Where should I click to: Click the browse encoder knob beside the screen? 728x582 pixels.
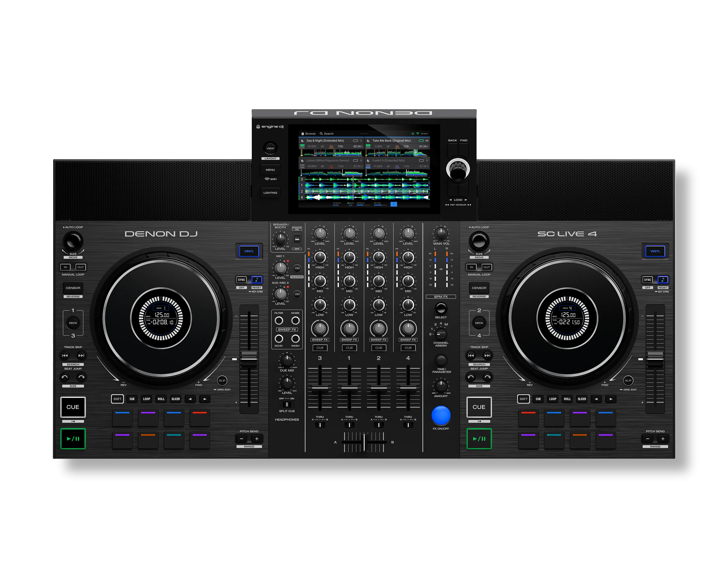pyautogui.click(x=458, y=169)
